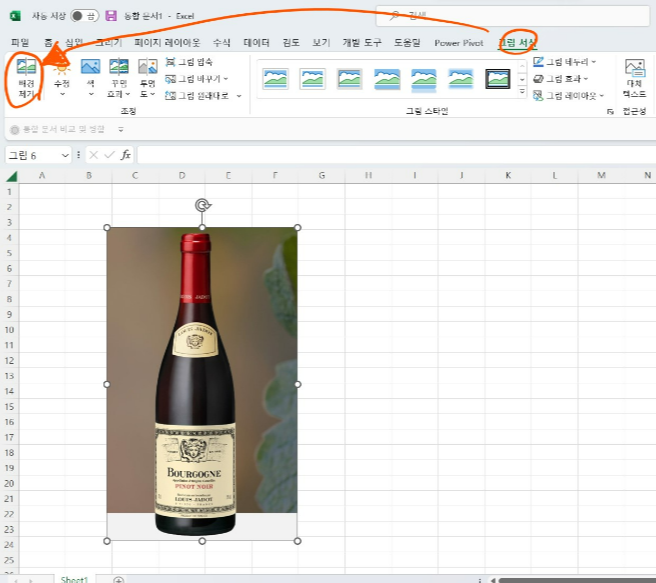Click the horizontal scrollbar at the bottom

[577, 580]
